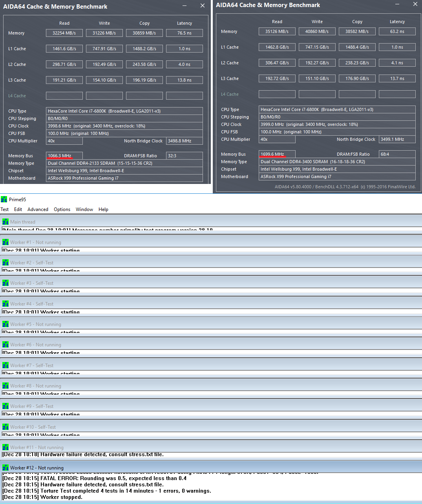Select Memory Latency 76.5 ns in left AIDA64
Image resolution: width=422 pixels, height=504 pixels.
[x=185, y=33]
